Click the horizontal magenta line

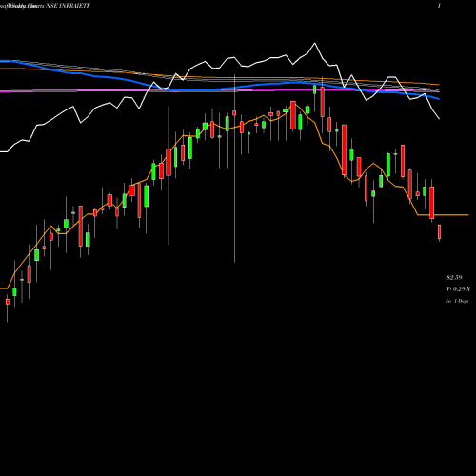(219, 90)
